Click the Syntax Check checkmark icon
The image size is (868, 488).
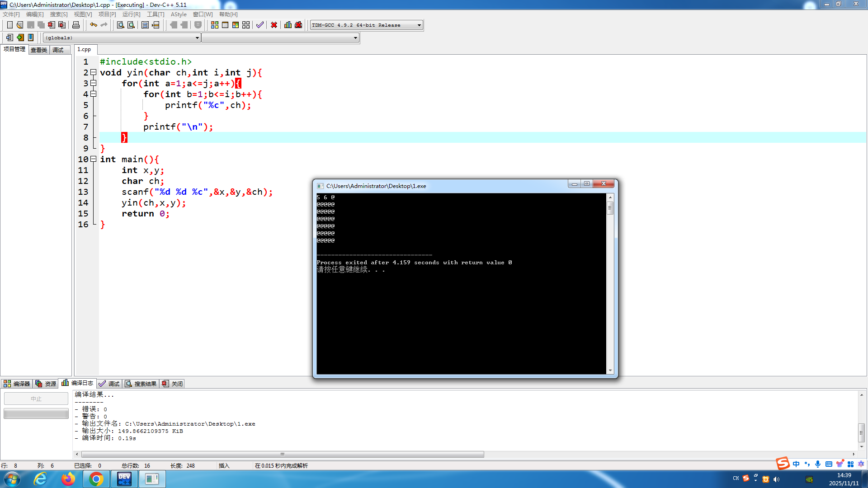click(x=259, y=25)
